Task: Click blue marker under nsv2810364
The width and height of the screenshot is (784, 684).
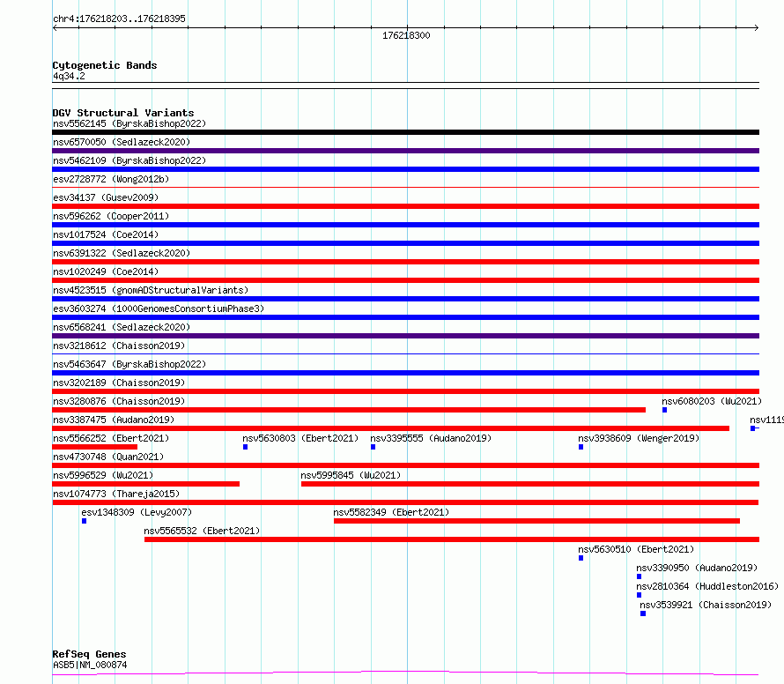Action: click(x=639, y=595)
